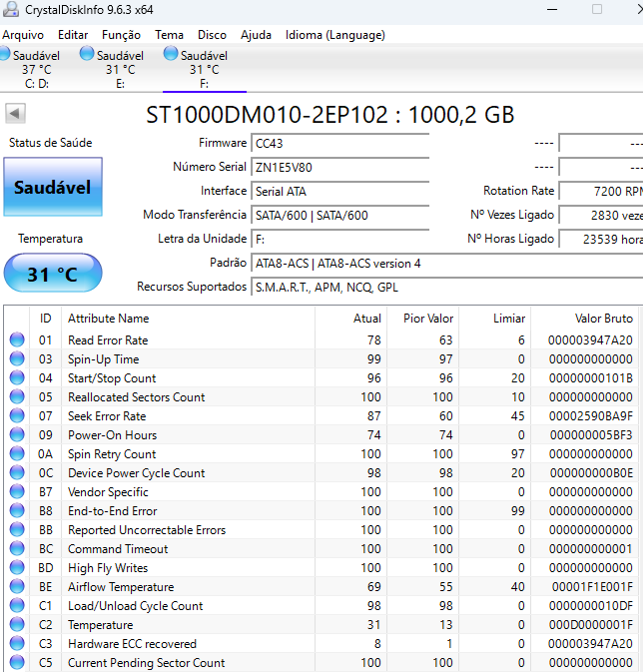
Task: Click the Recursos Suportados field
Action: coord(447,288)
